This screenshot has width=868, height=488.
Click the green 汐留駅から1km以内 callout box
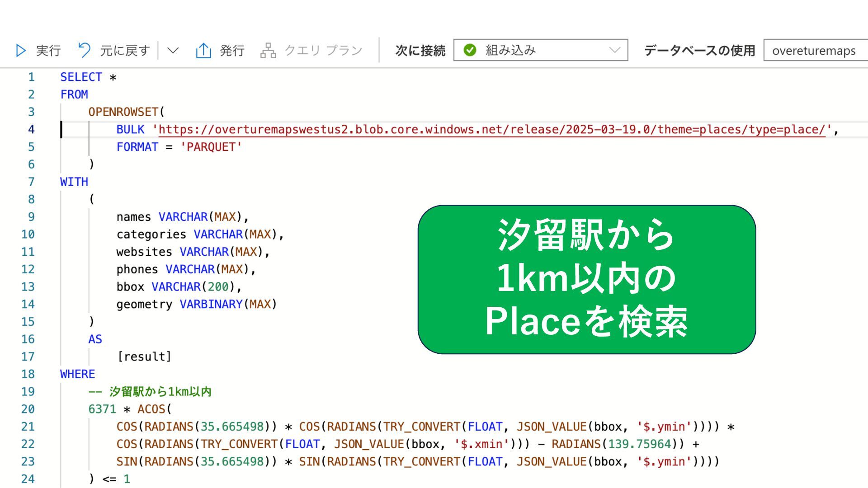coord(586,279)
